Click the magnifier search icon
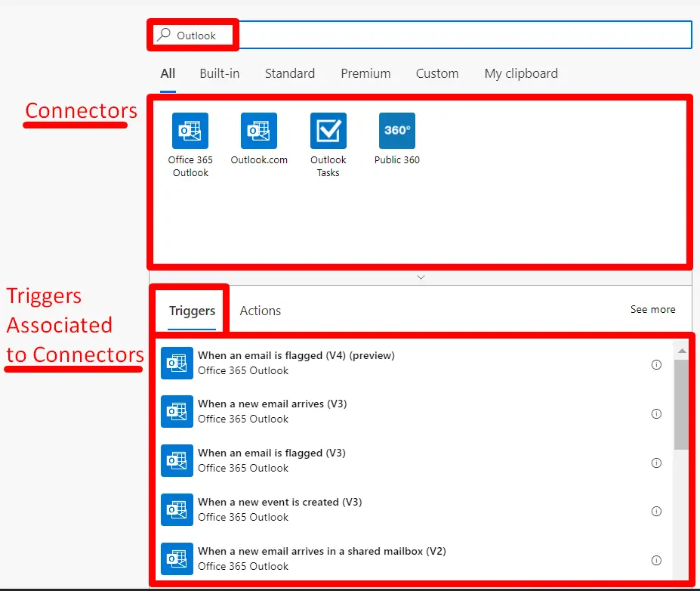 tap(165, 35)
